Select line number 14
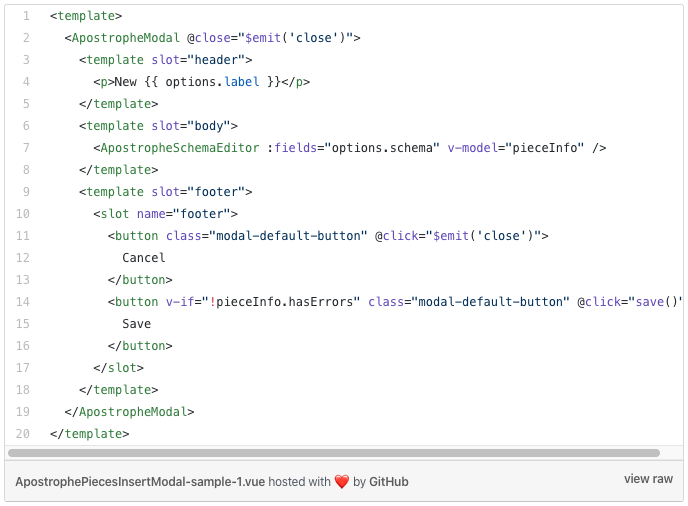Viewport: 688px width, 506px height. (x=23, y=302)
